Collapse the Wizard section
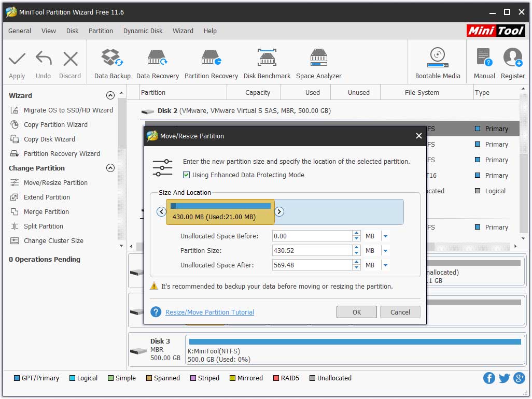The image size is (532, 399). [110, 95]
